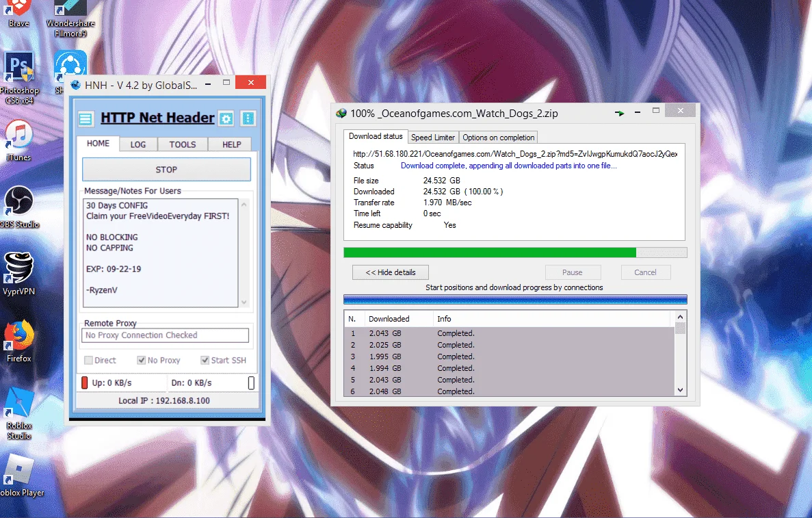Click the STOP button in HNH

[x=166, y=170]
